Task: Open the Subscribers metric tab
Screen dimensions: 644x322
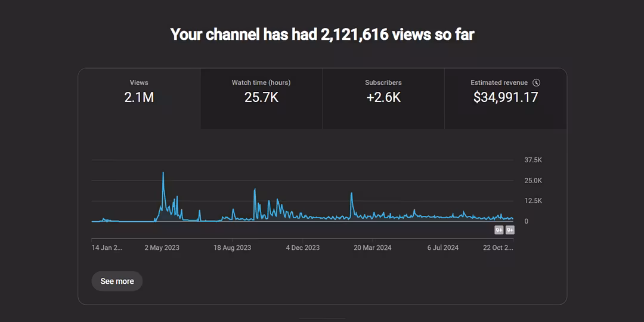Action: 383,92
